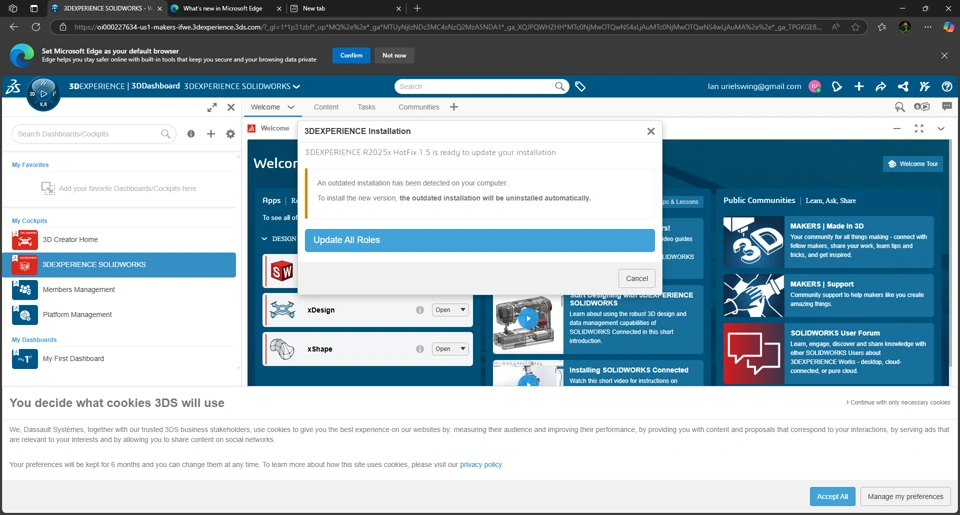The width and height of the screenshot is (960, 515).
Task: Open notifications bell icon
Action: tap(836, 86)
